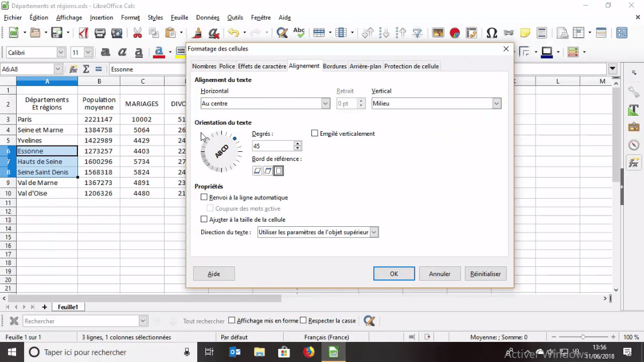Check Ajuster à la taille de la cellule
This screenshot has height=362, width=644.
tap(204, 219)
